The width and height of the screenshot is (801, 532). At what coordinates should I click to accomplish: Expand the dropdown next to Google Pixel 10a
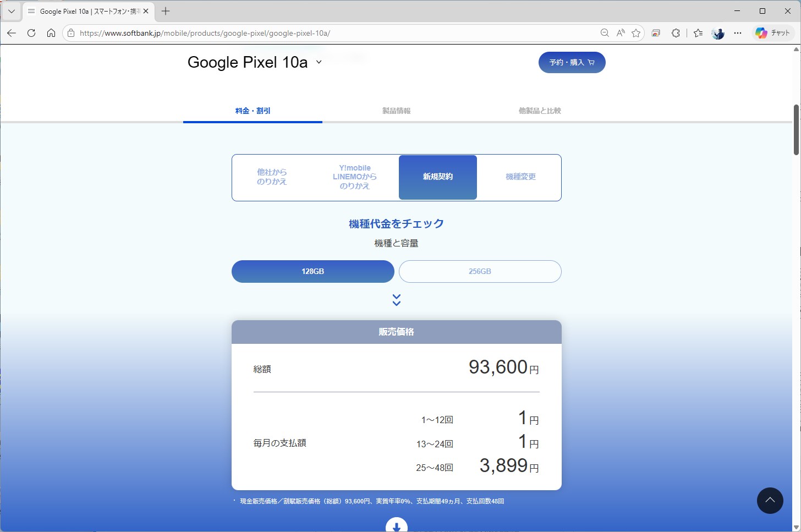tap(319, 63)
